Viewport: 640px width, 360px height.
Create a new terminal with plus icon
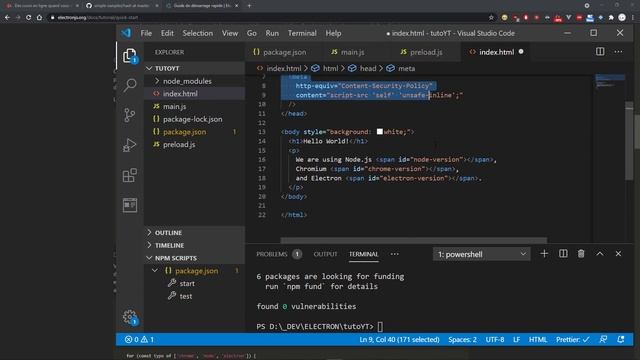544,254
